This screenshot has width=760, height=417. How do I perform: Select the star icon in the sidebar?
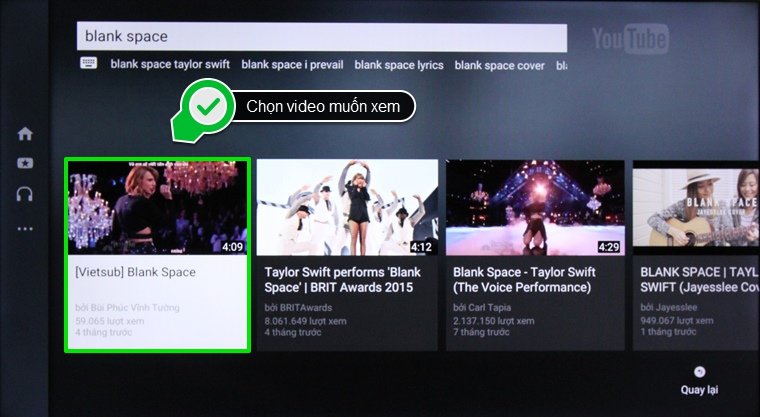(25, 163)
